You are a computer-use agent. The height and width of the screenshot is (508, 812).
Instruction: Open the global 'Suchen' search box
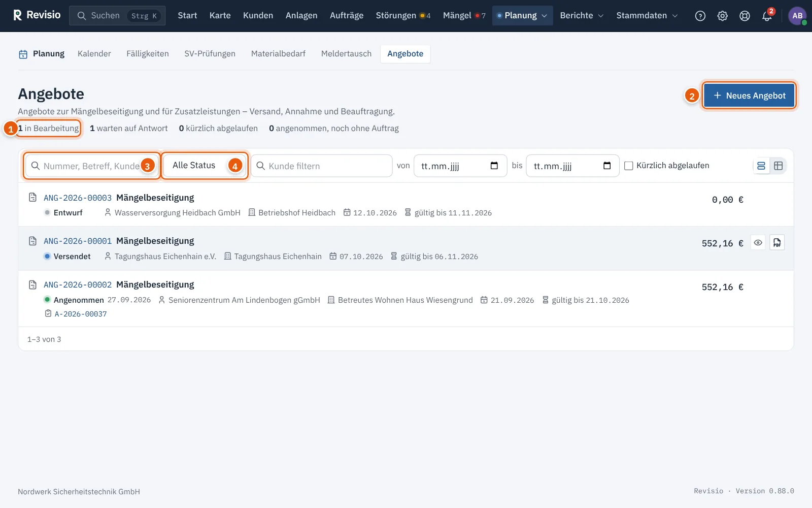click(117, 16)
